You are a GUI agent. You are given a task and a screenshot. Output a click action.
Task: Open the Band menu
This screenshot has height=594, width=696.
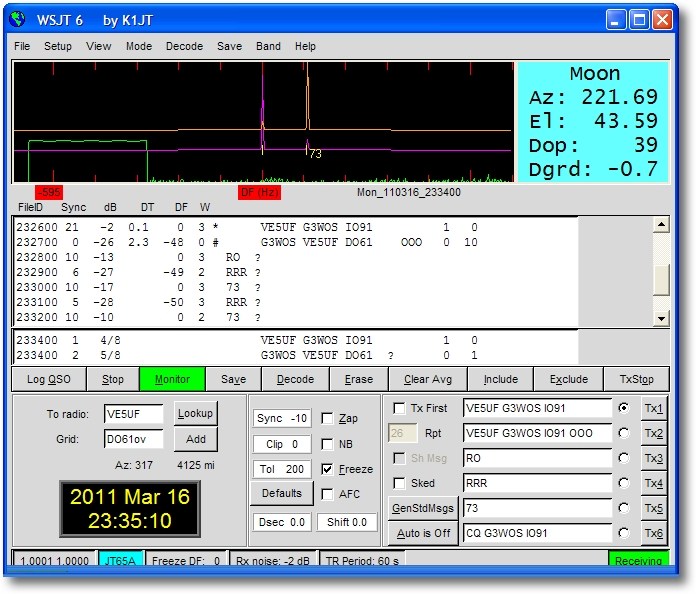[268, 46]
